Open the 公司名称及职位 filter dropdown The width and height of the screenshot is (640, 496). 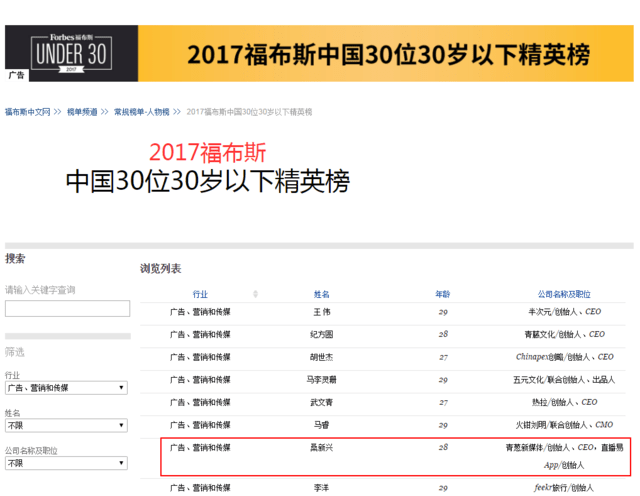click(x=66, y=463)
